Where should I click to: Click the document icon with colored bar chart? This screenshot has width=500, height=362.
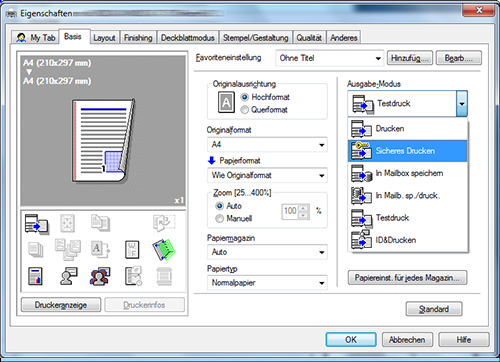click(35, 276)
